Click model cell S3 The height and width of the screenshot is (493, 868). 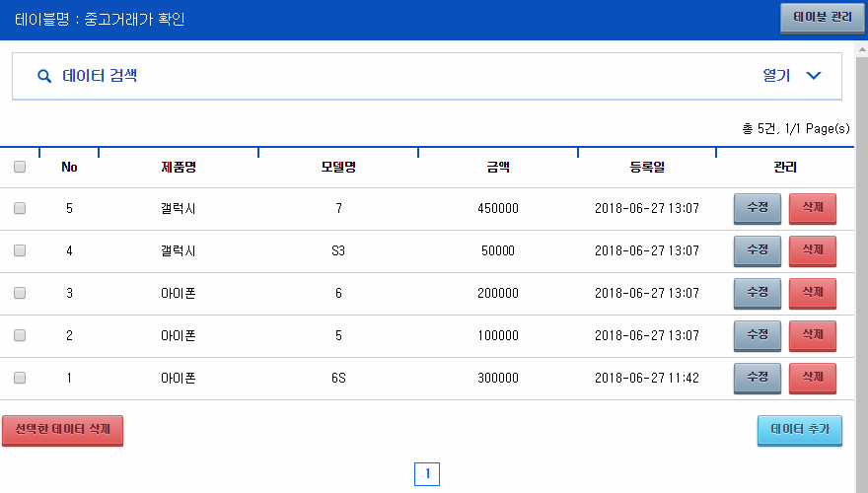click(338, 250)
